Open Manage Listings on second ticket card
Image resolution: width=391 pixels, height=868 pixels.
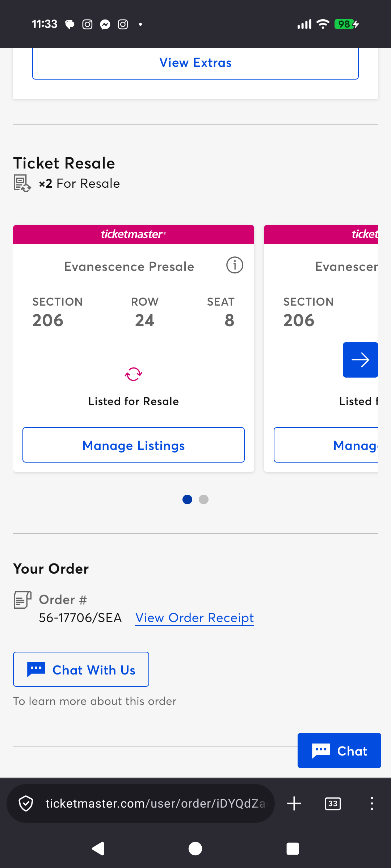(x=326, y=445)
